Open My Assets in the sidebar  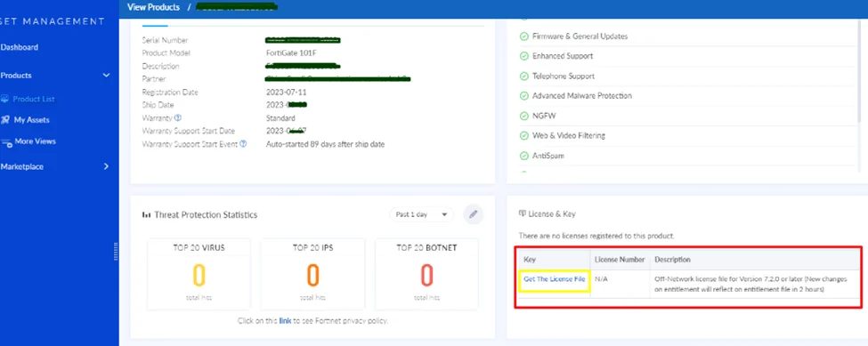tap(31, 120)
